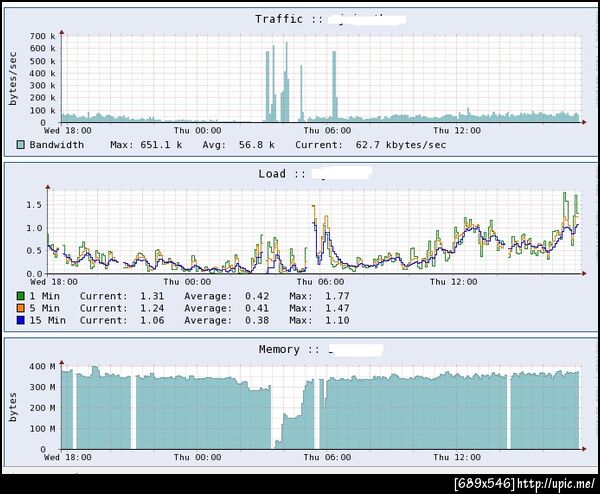Click 'Wed 18:00' label on Traffic graph
Screen dimensions: 600x494
tap(68, 130)
